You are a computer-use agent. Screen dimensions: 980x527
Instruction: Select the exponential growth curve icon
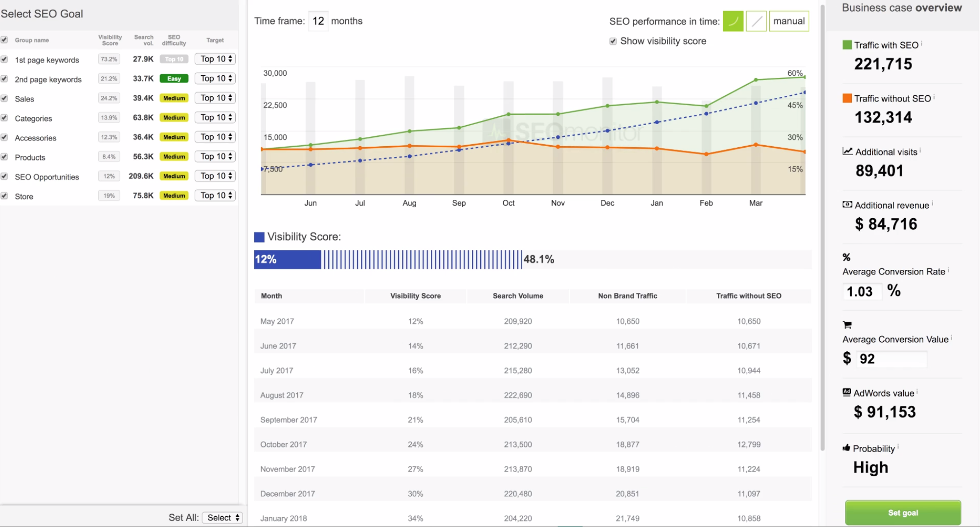733,21
